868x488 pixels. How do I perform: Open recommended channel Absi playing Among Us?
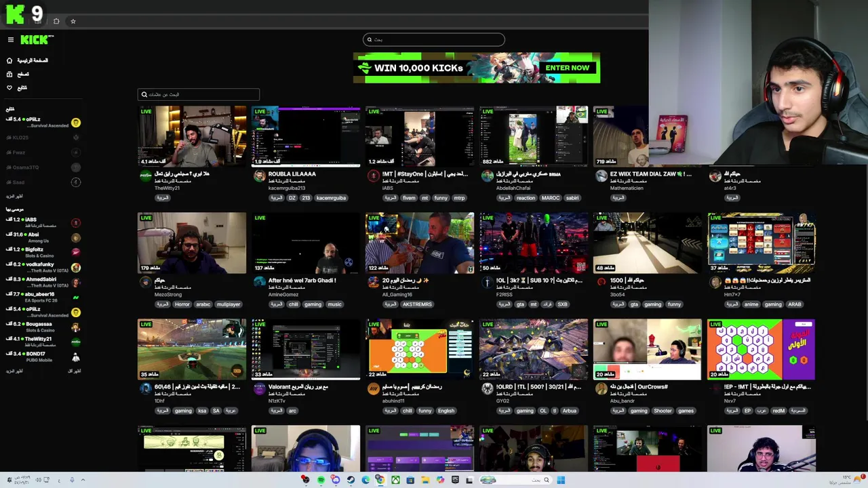(x=42, y=237)
